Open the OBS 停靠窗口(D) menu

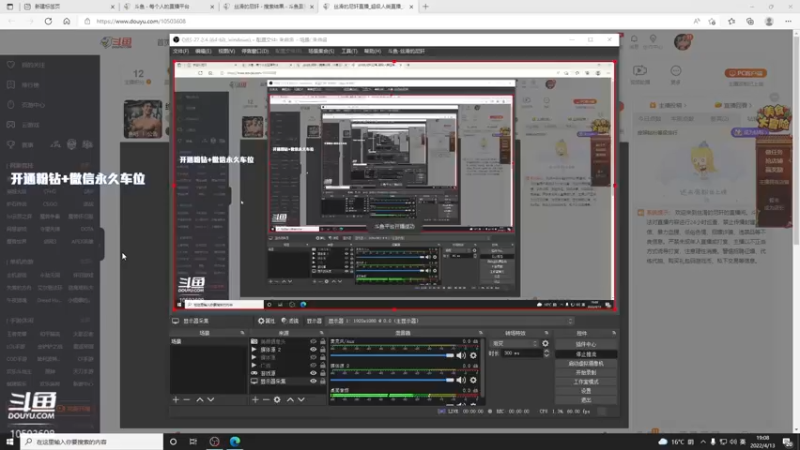pos(255,51)
